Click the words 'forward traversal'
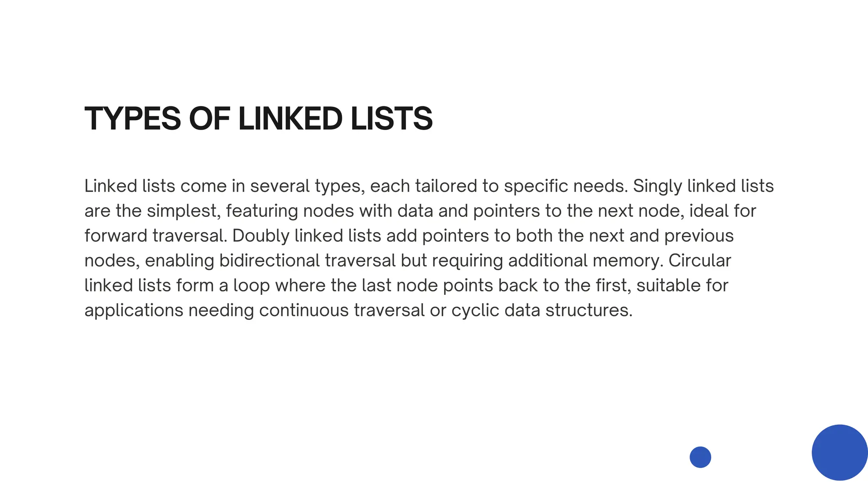This screenshot has height=488, width=868. [x=153, y=236]
